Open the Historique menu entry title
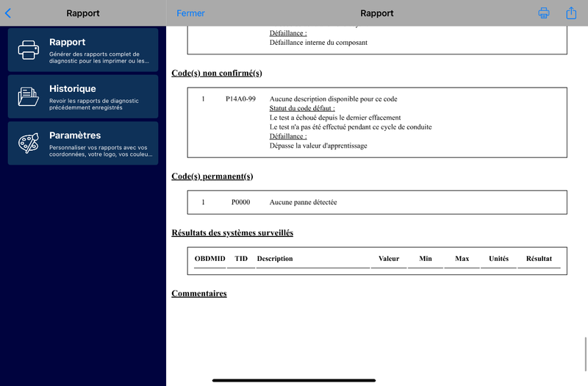 click(x=72, y=89)
